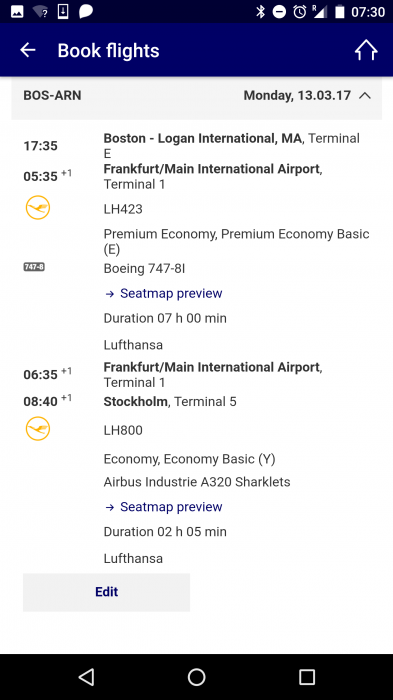
Task: Tap the Lufthansa logo beside LH423
Action: coord(38,208)
